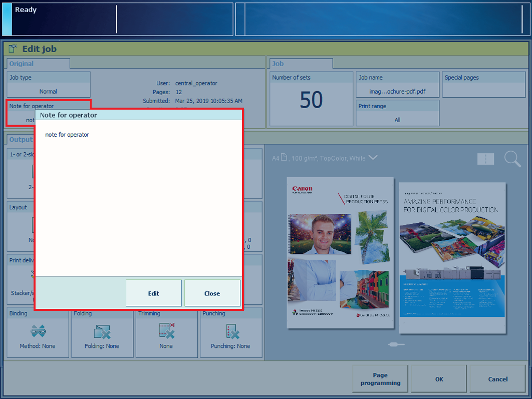Open Page programming
Viewport: 532px width, 399px height.
380,379
